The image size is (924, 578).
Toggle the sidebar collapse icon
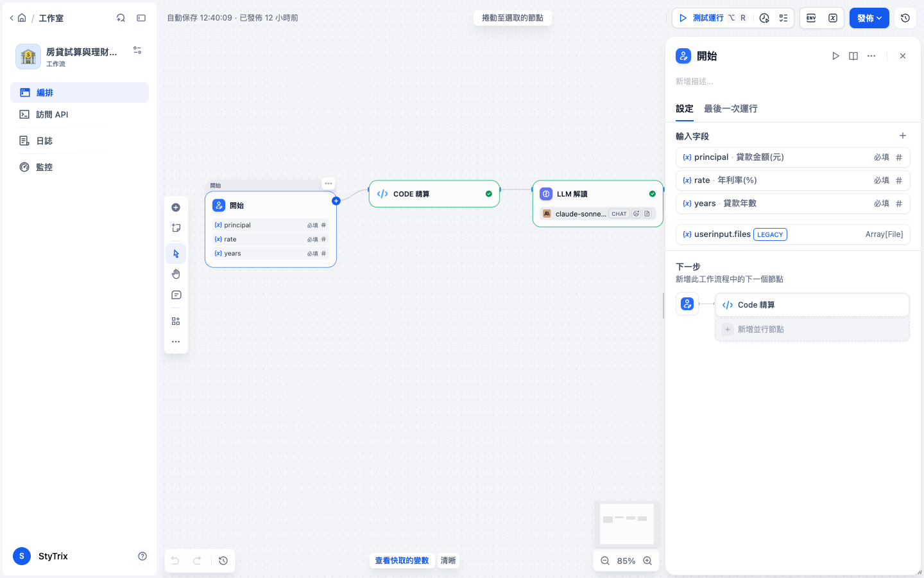point(141,18)
